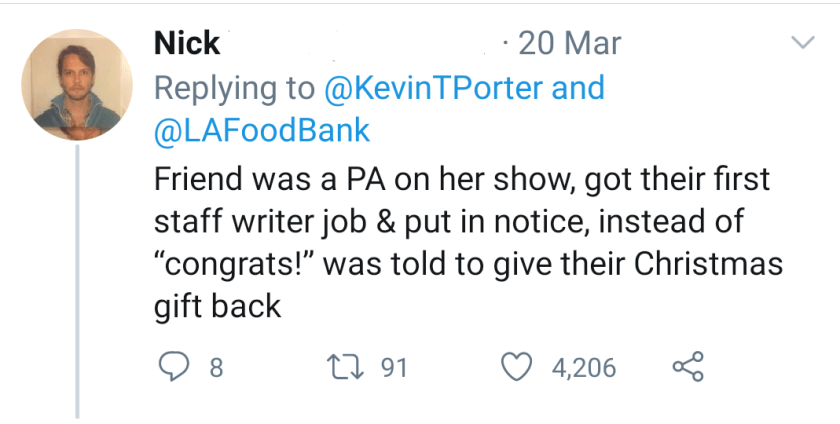The image size is (840, 424).
Task: Open the @LAFoodBank mention link
Action: click(x=262, y=130)
